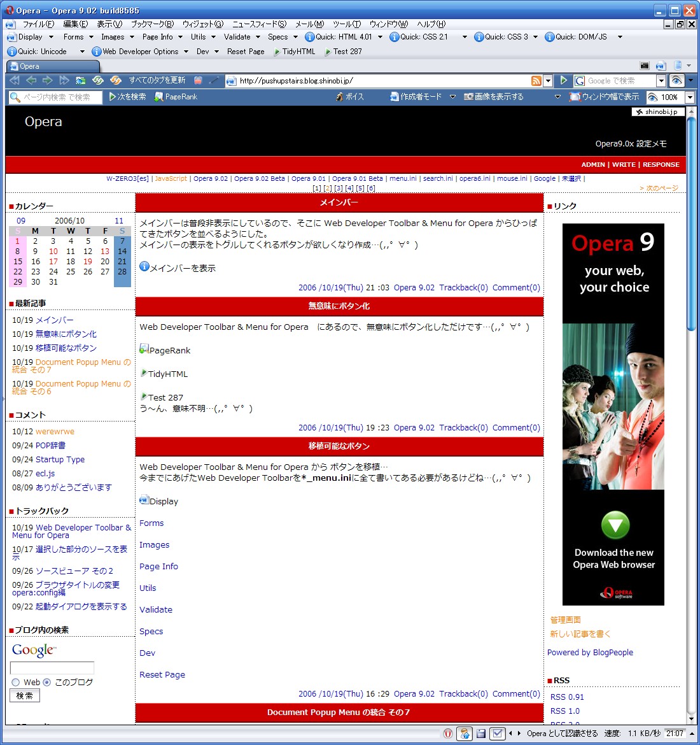Screen dimensions: 700x745
Task: Open the 編集(E) menu
Action: (x=76, y=24)
